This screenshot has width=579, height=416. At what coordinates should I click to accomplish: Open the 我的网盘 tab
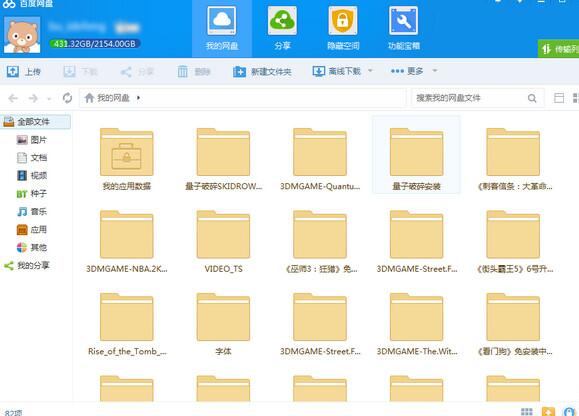[222, 29]
